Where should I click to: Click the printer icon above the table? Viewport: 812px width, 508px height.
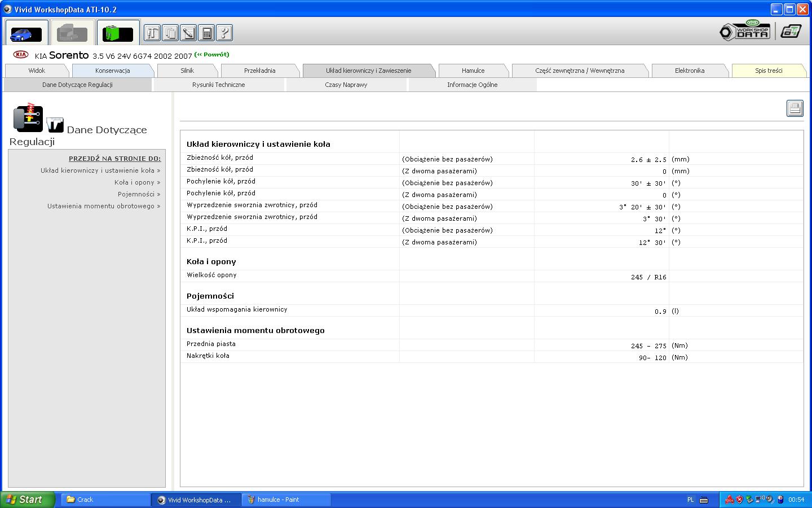[795, 108]
